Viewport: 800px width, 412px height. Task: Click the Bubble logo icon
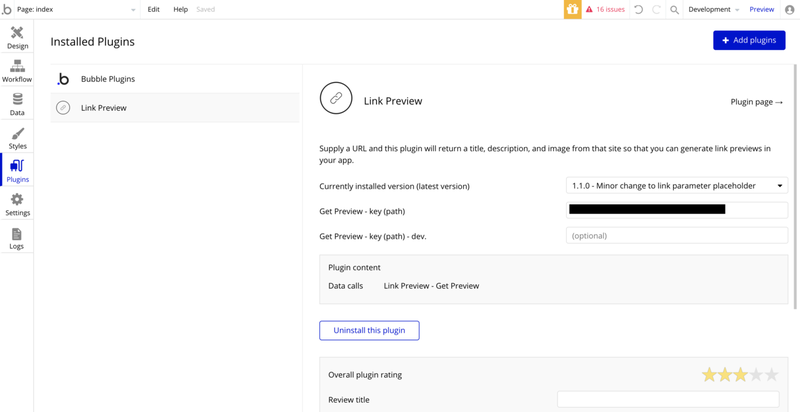pos(7,9)
